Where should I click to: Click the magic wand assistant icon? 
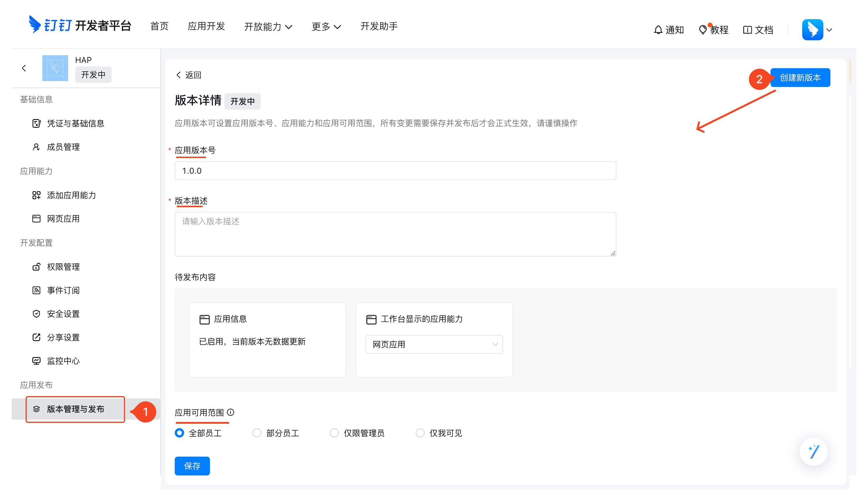[813, 451]
